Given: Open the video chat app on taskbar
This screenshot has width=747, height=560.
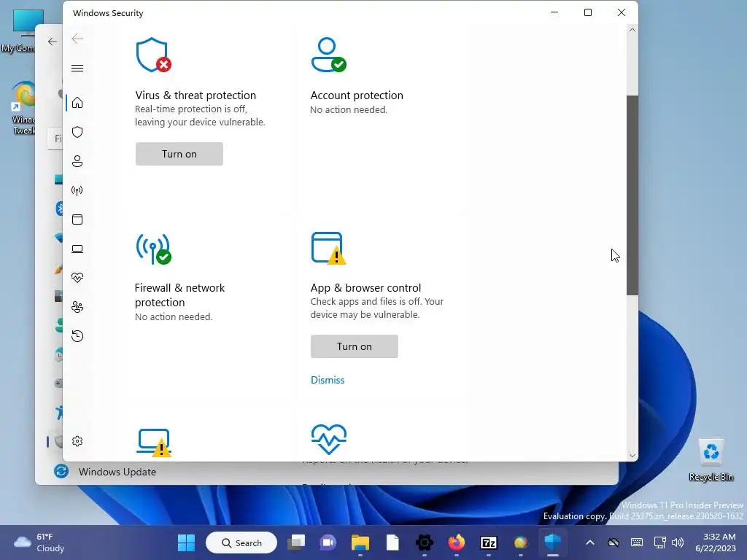Looking at the screenshot, I should tap(328, 542).
